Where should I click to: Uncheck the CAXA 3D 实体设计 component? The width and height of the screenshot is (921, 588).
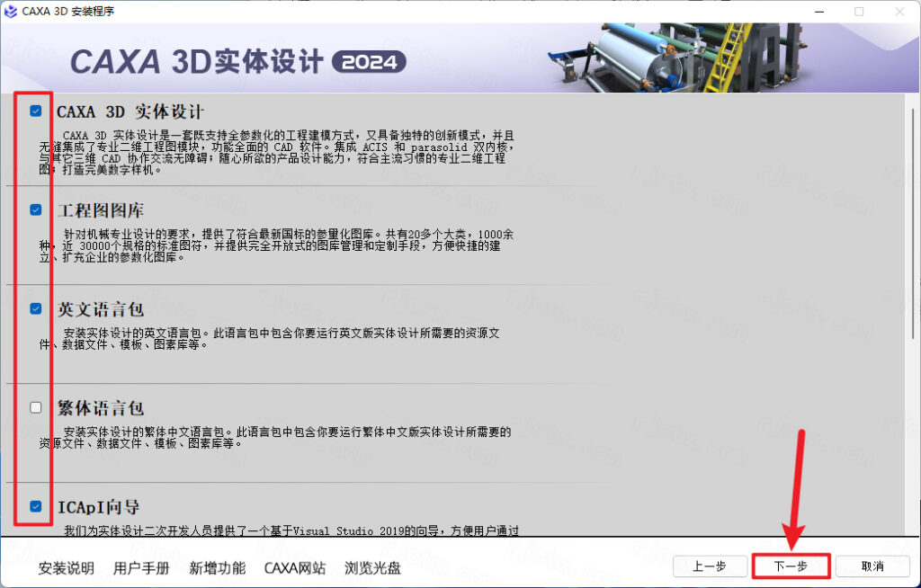tap(36, 111)
